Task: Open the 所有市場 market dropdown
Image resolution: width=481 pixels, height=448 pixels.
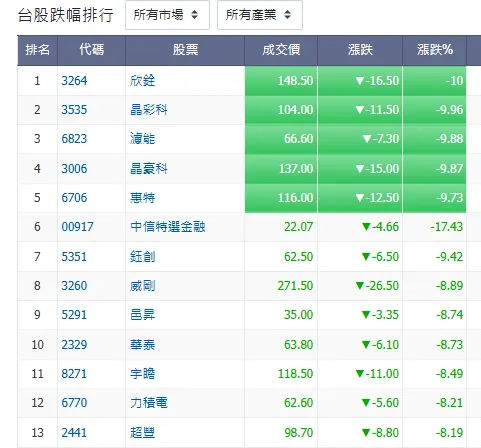Action: click(x=167, y=15)
